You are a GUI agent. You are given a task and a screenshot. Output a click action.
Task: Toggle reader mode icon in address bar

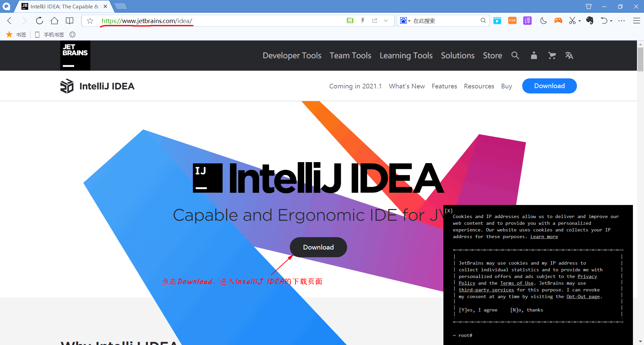point(350,21)
